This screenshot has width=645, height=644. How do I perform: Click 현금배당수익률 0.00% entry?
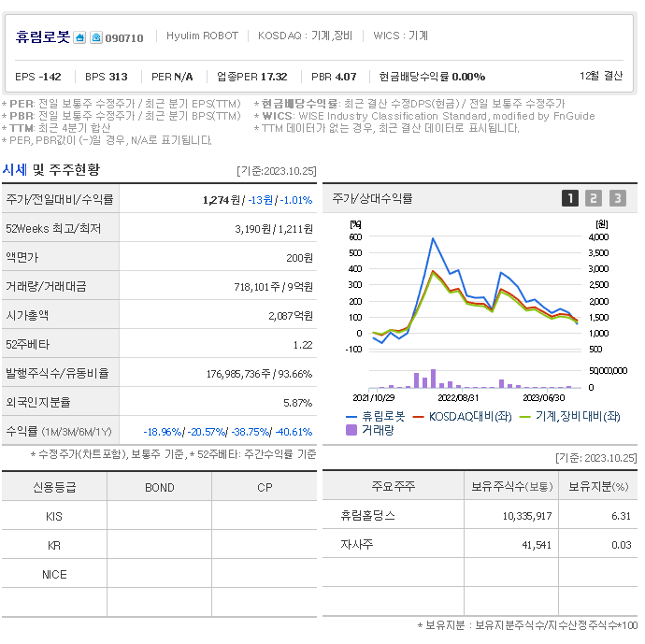(432, 77)
